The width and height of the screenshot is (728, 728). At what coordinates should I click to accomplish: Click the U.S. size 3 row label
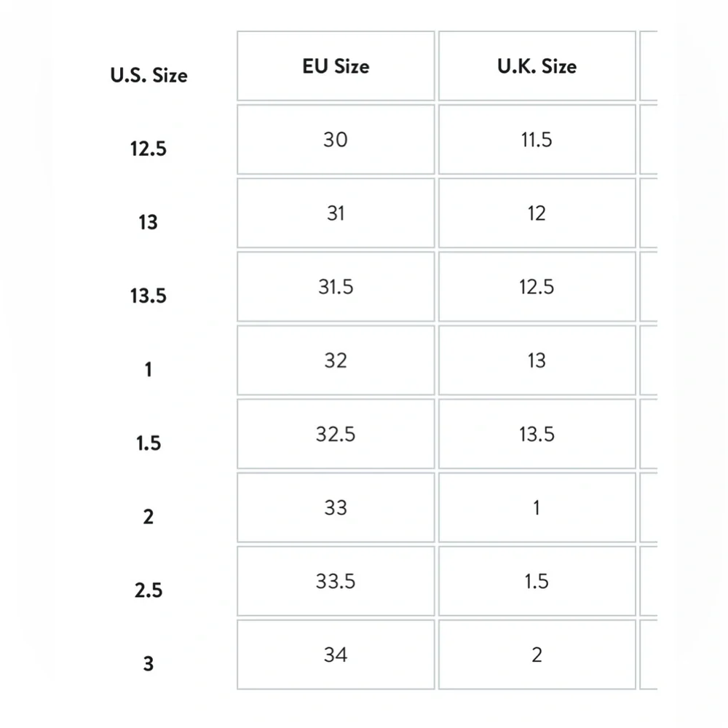[x=148, y=664]
